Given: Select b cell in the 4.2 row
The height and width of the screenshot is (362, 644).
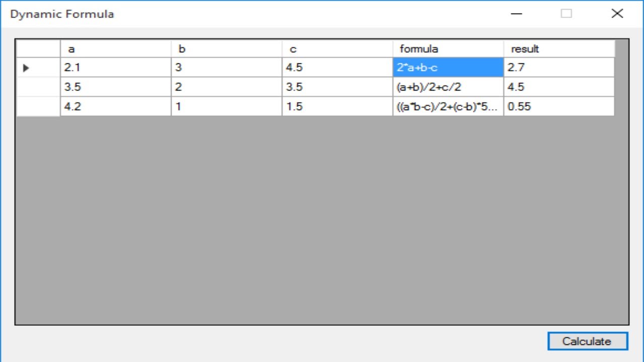Looking at the screenshot, I should pos(226,107).
